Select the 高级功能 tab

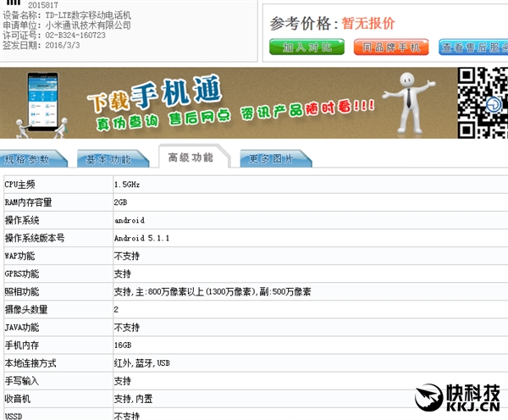pyautogui.click(x=191, y=157)
